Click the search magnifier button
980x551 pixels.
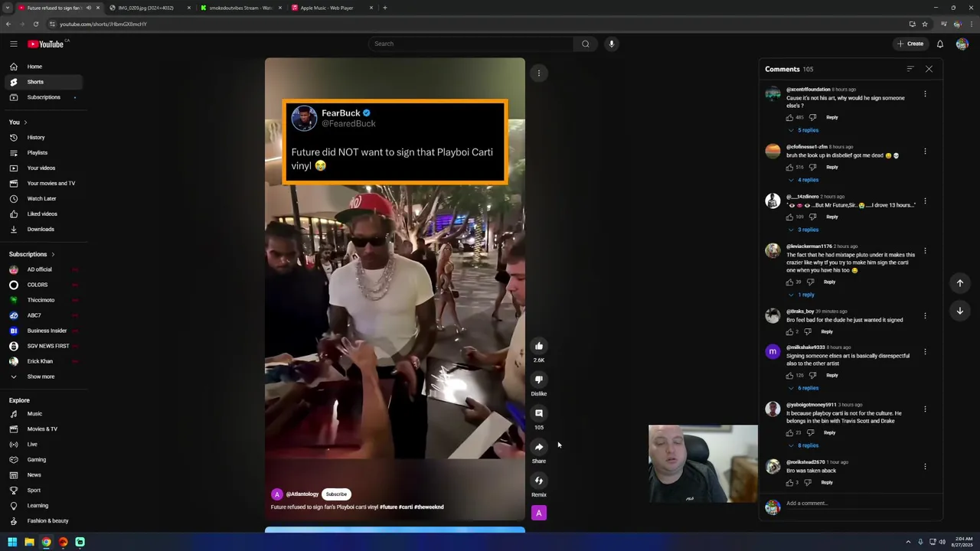click(x=586, y=44)
